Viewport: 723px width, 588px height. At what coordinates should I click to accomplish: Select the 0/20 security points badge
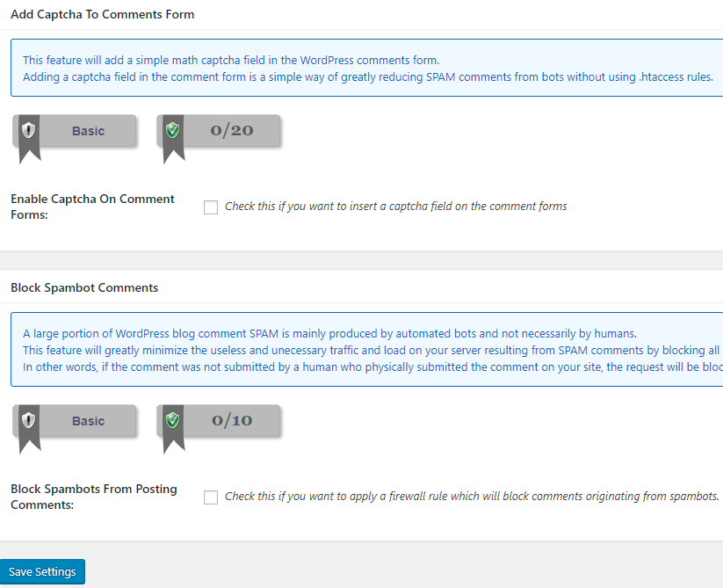click(219, 130)
